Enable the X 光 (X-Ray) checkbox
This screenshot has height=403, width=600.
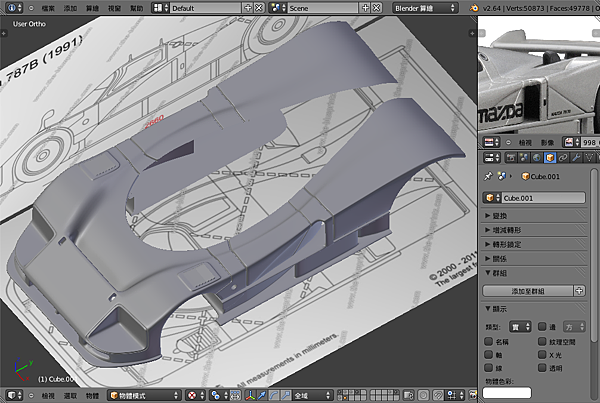coord(542,354)
